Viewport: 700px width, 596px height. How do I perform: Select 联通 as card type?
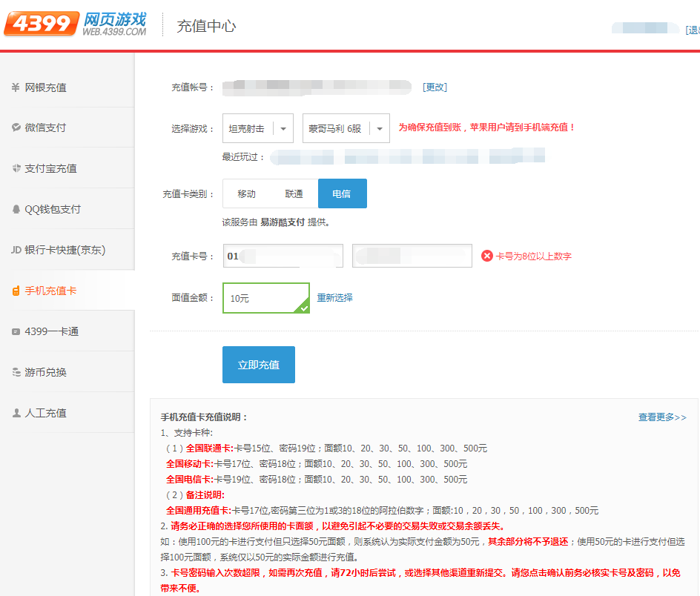(x=294, y=193)
